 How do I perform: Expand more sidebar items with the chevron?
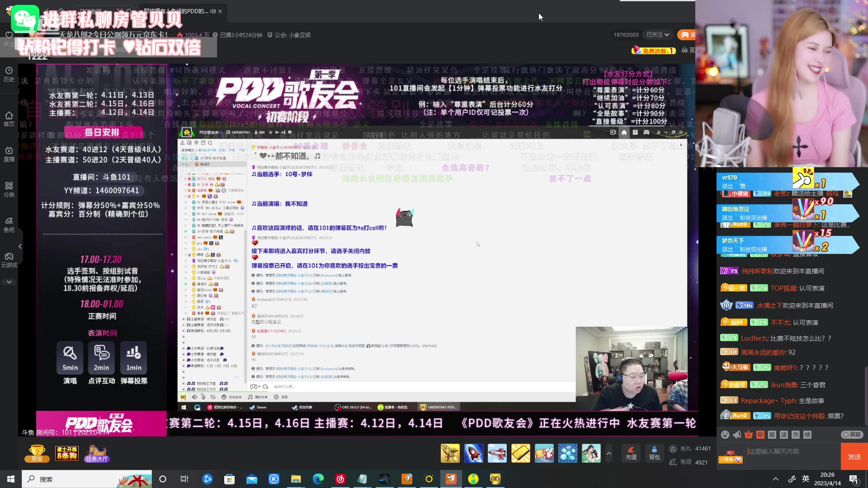(x=9, y=282)
